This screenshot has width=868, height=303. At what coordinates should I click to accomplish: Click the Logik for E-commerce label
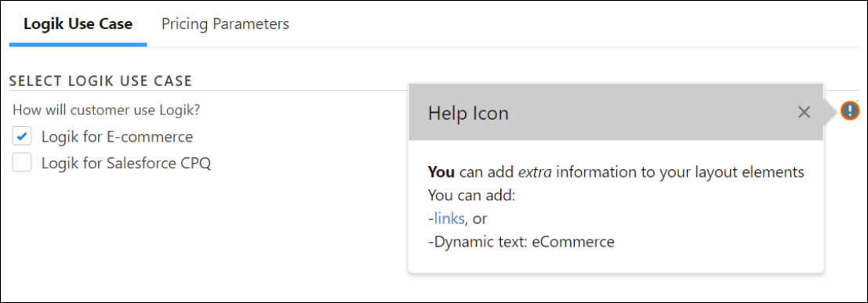click(118, 136)
